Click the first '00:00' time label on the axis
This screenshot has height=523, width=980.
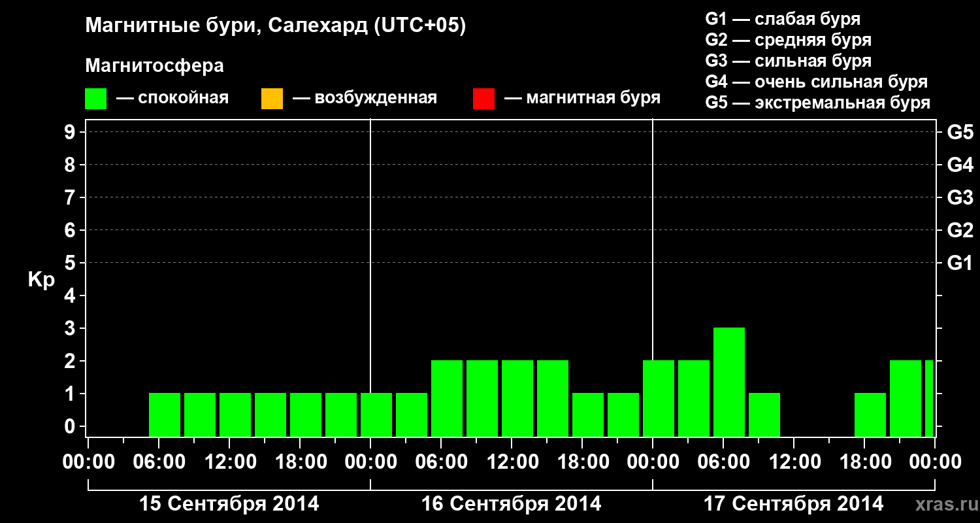pyautogui.click(x=88, y=462)
